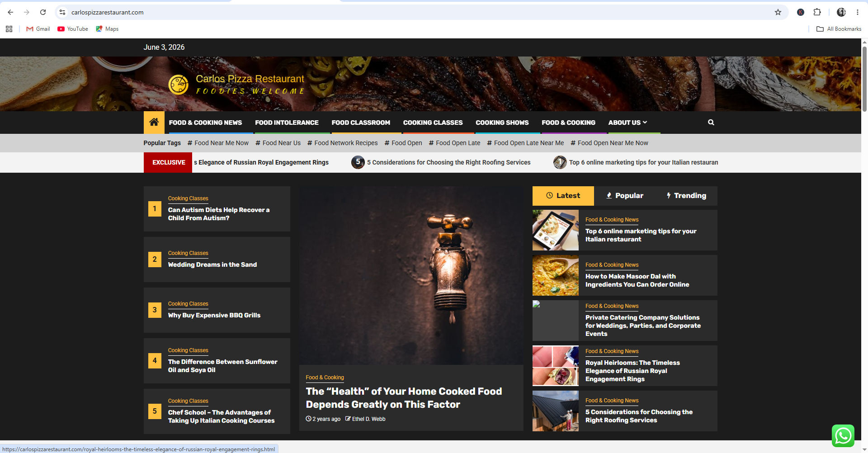Open the Ethel D. Webb author link

click(365, 419)
